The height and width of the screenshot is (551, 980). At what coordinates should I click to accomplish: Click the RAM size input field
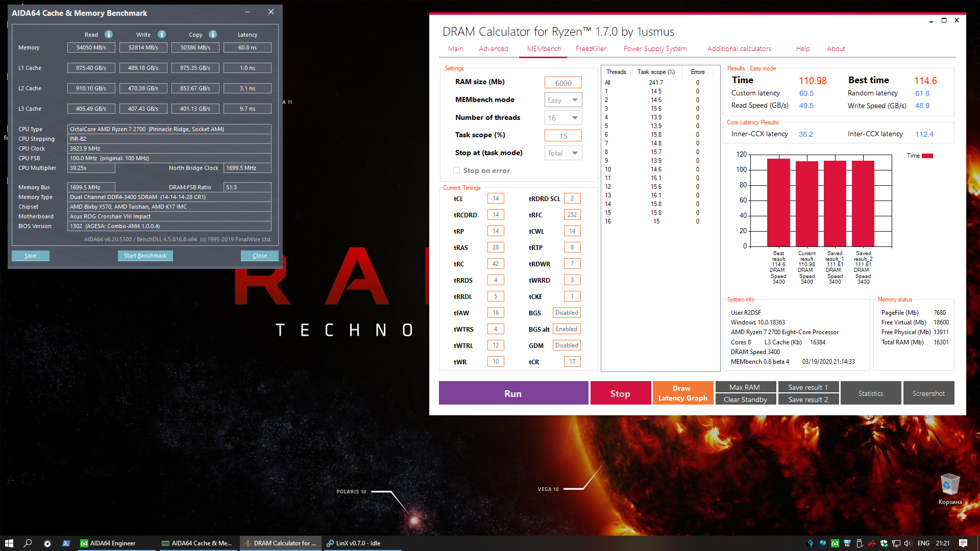[x=563, y=83]
